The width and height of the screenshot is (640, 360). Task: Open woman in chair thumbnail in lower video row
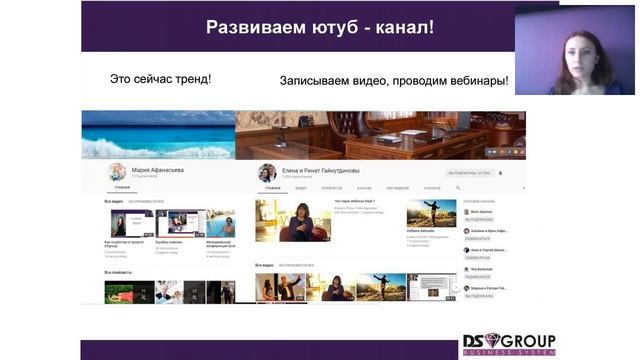coord(331,287)
